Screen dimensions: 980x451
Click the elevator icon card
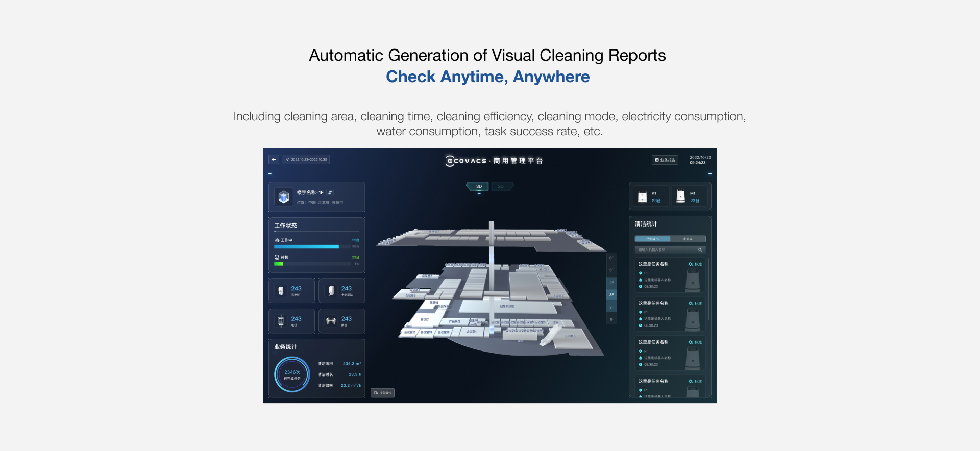pos(291,321)
